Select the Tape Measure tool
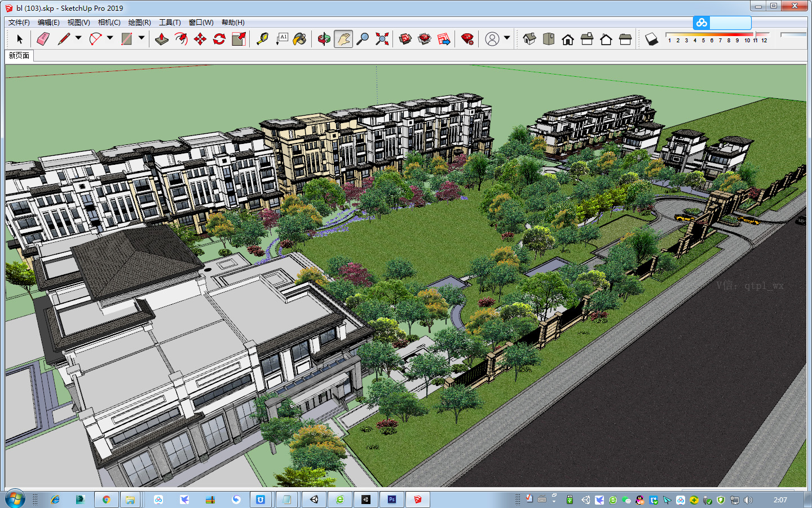 click(262, 39)
